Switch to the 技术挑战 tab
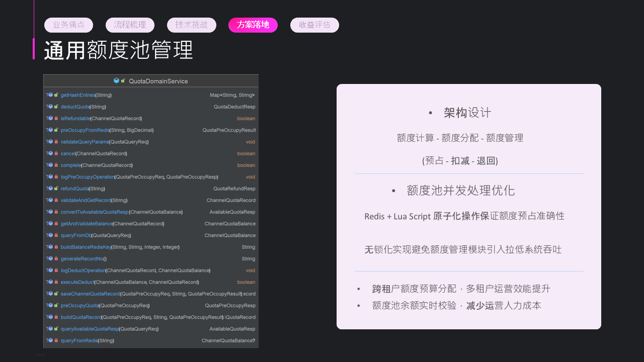The image size is (644, 362). click(192, 25)
